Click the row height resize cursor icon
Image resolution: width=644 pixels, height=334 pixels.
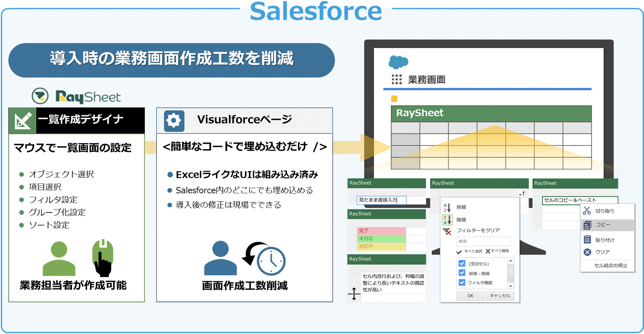[x=354, y=294]
